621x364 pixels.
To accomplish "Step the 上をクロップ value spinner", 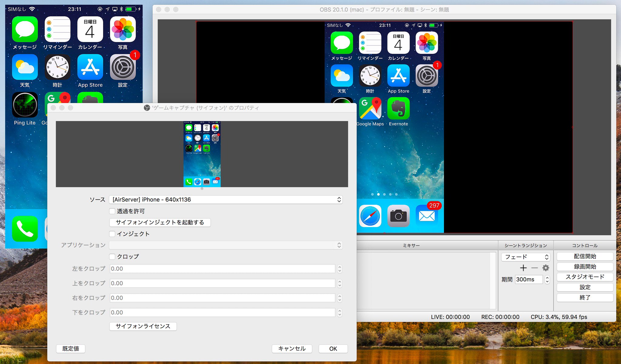I will [x=340, y=283].
